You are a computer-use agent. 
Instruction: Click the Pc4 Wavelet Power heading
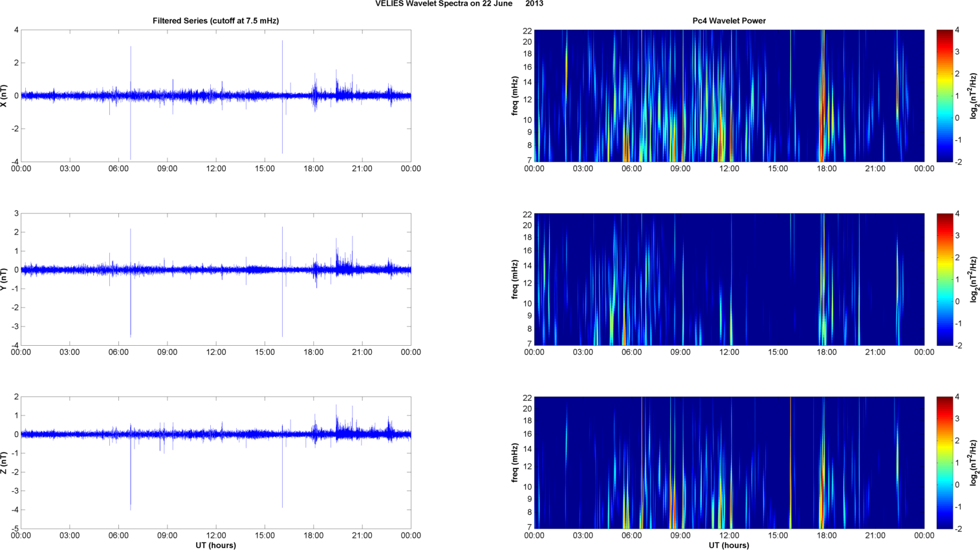pyautogui.click(x=728, y=21)
